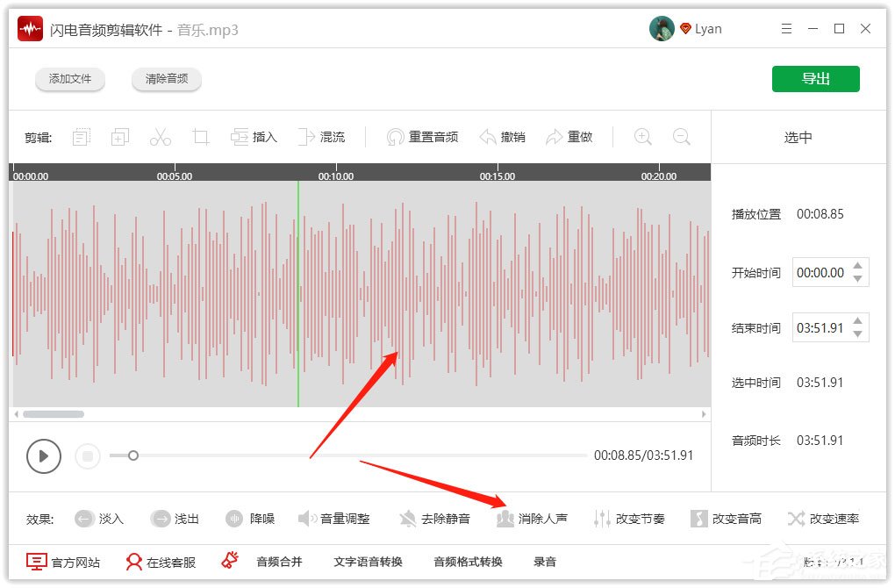Export the audio with the 导出 button

[816, 78]
